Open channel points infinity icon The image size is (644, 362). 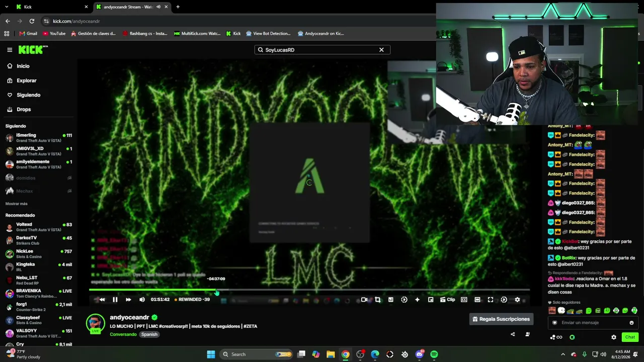click(x=556, y=337)
